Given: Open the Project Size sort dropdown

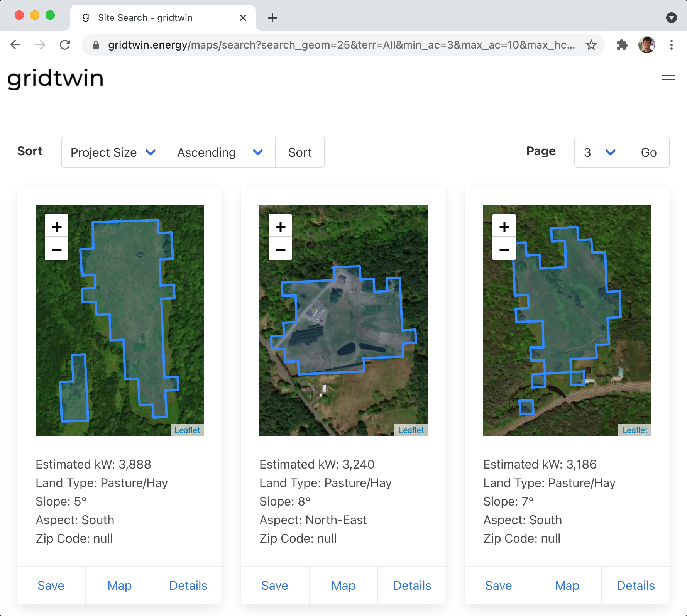Looking at the screenshot, I should 114,152.
